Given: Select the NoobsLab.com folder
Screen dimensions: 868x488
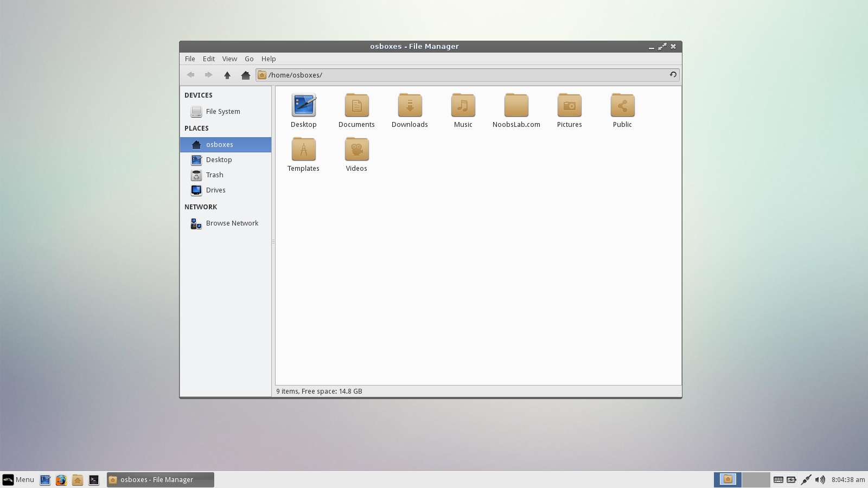Looking at the screenshot, I should pos(516,106).
